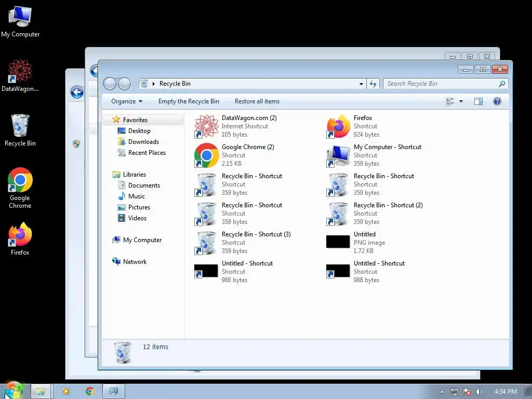Select Recycle Bin - Shortcut (3) item
The image size is (532, 399).
point(243,243)
